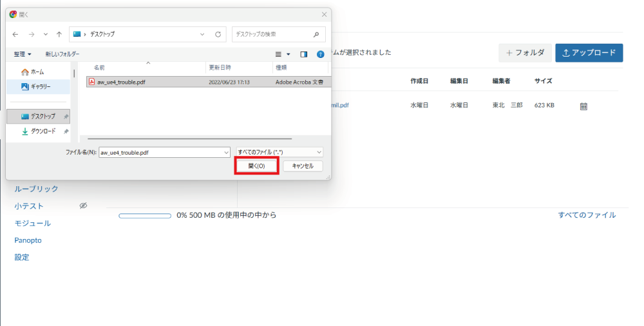
Task: Sort files by the 名前 column
Action: [x=99, y=68]
